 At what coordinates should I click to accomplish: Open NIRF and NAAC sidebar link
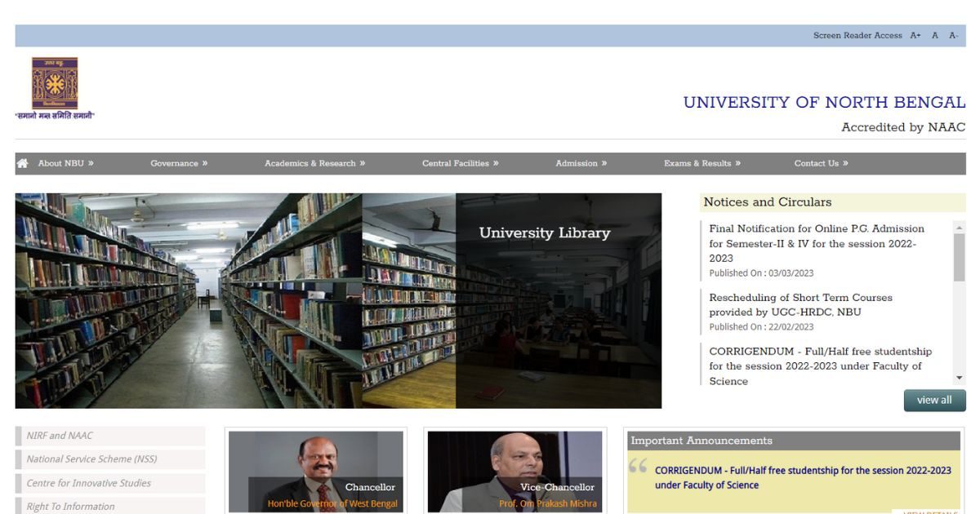point(110,436)
